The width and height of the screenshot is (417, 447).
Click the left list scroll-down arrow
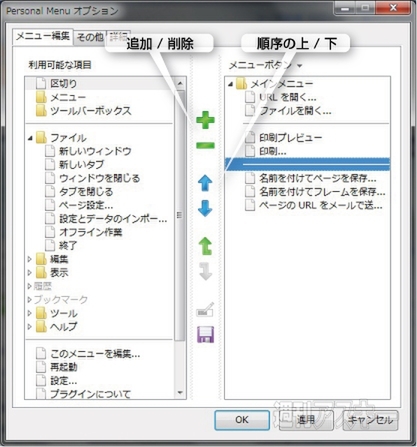(180, 393)
